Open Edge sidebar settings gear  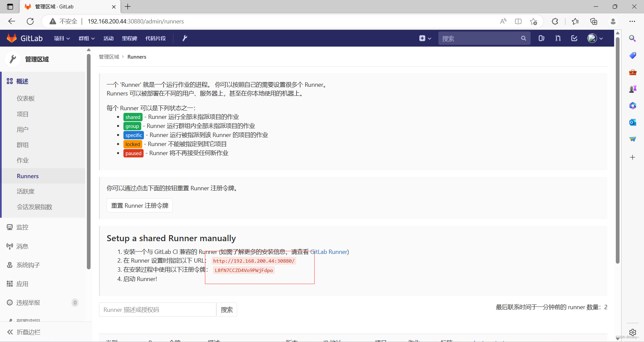click(633, 332)
